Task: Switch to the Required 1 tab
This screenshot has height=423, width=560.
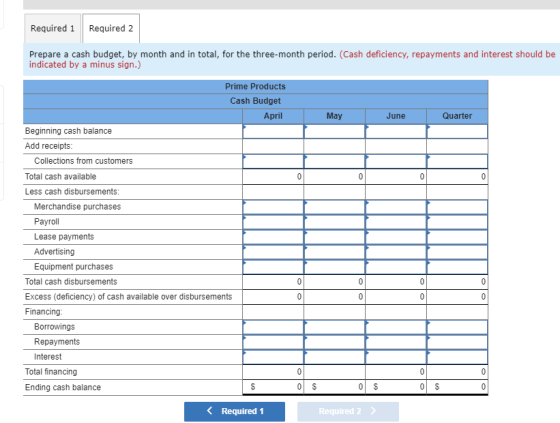Action: click(52, 28)
